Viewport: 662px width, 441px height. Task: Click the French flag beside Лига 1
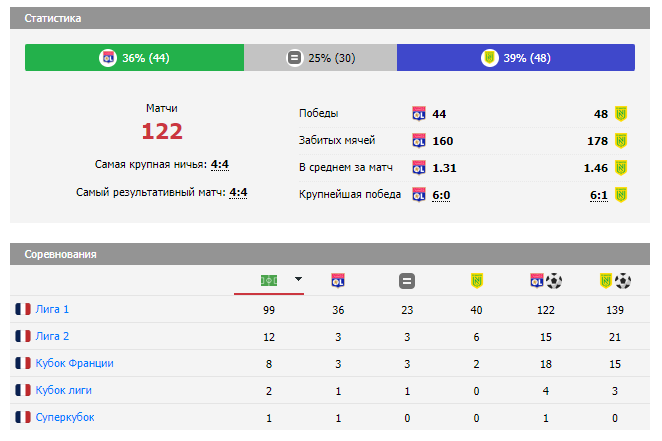[23, 310]
